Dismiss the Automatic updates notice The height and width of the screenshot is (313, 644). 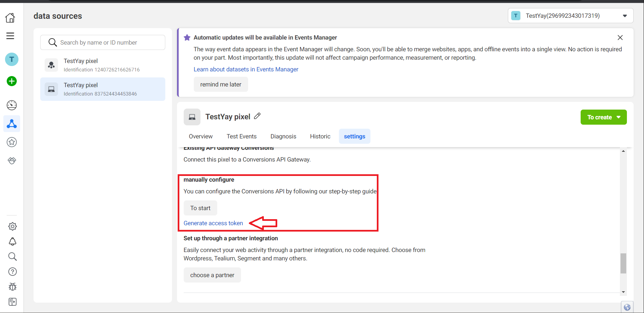[620, 37]
